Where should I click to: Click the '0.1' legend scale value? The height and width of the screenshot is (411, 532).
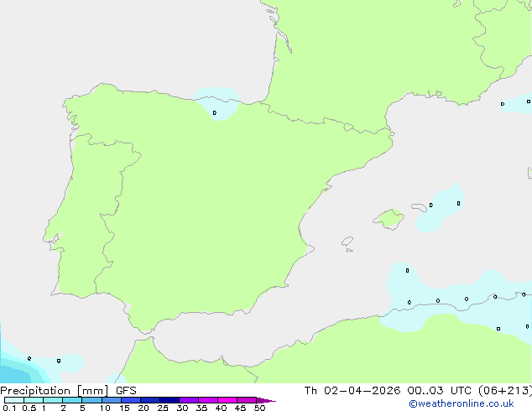(x=9, y=408)
